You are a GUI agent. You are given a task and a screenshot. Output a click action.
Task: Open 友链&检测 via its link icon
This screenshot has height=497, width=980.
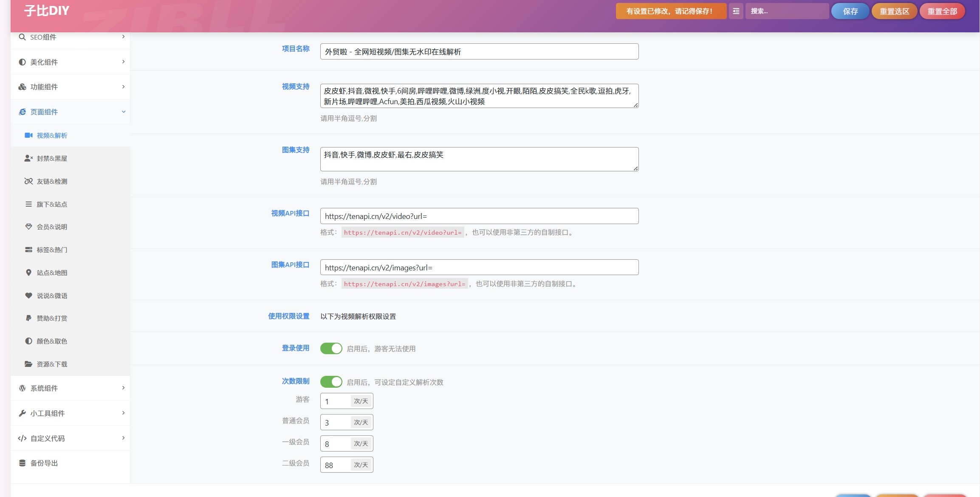click(28, 181)
